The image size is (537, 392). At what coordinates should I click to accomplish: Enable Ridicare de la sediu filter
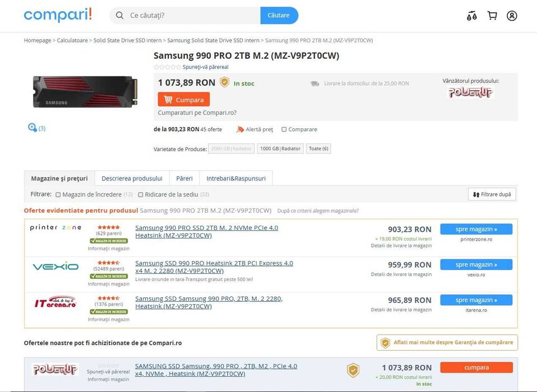point(140,195)
